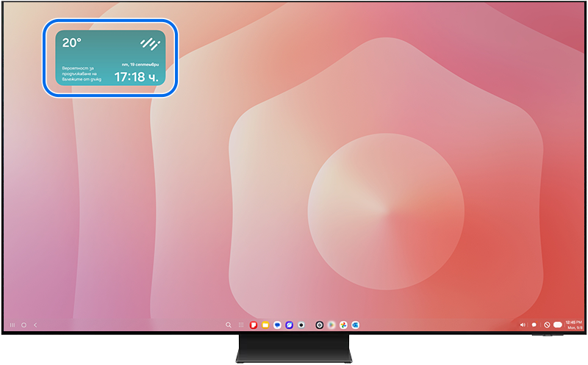
Task: Tap the circular home button
Action: (24, 325)
